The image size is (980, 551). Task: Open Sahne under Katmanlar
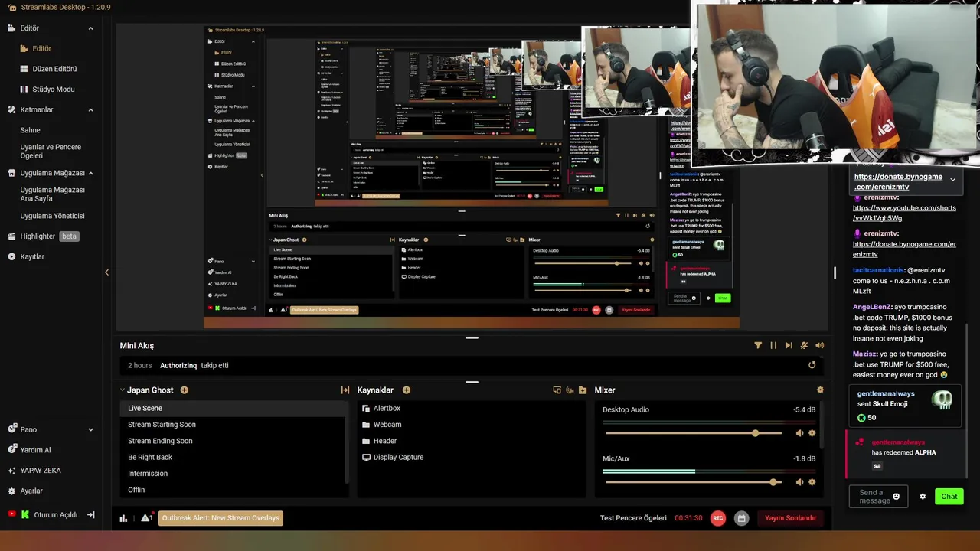tap(30, 130)
